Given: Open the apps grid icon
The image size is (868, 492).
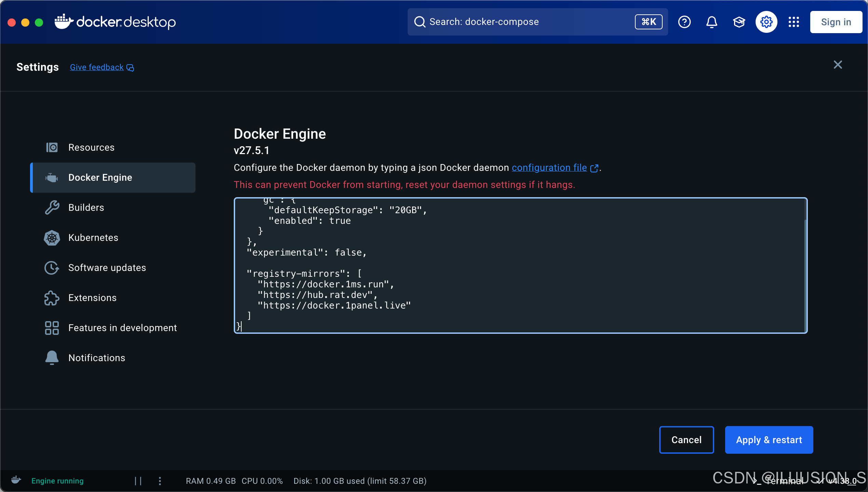Looking at the screenshot, I should [x=794, y=22].
